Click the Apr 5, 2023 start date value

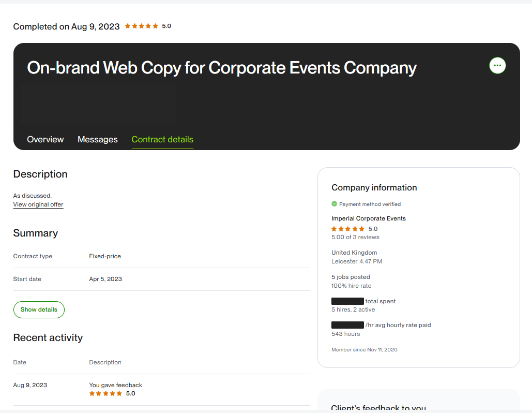tap(105, 279)
